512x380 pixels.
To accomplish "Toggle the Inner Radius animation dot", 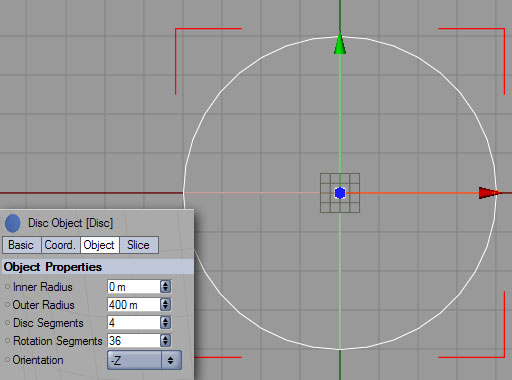I will point(7,287).
